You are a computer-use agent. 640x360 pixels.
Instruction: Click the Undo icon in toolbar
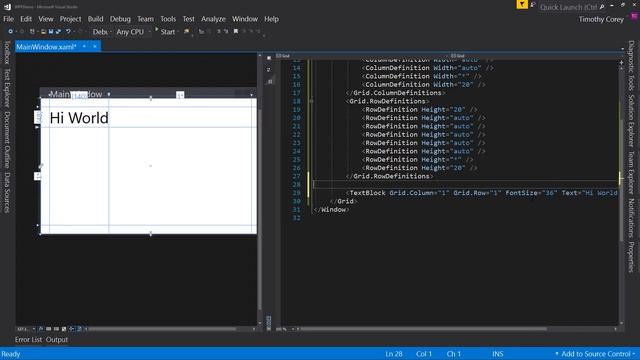pyautogui.click(x=68, y=31)
